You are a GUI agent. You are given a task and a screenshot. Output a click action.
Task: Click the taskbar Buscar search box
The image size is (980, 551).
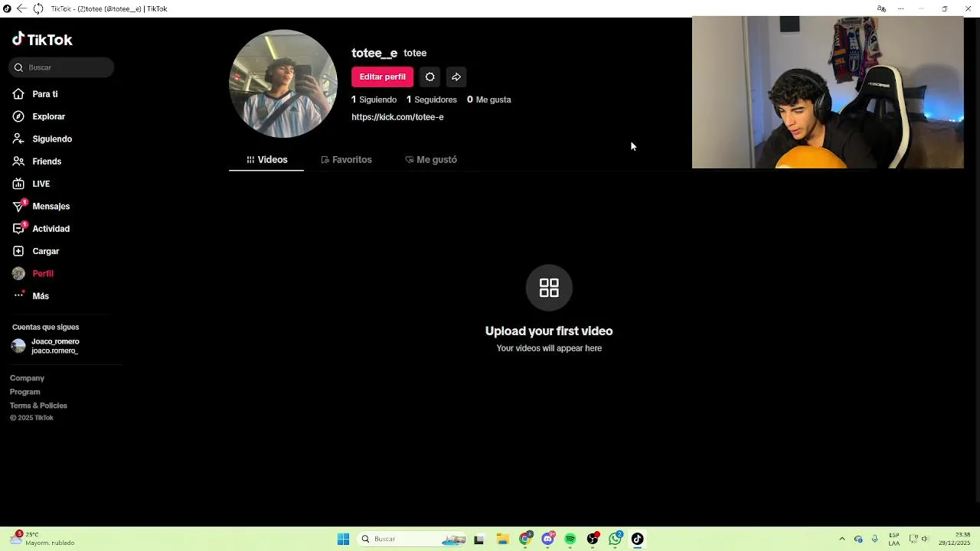tap(413, 540)
